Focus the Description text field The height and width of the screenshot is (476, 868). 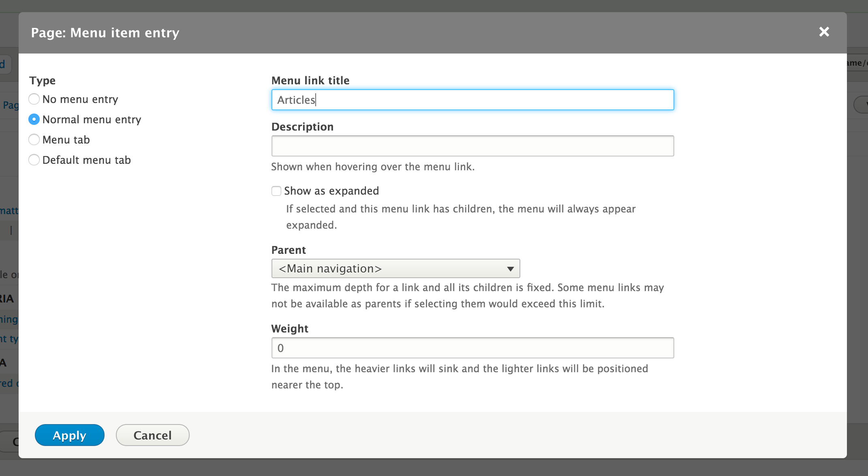pos(472,146)
